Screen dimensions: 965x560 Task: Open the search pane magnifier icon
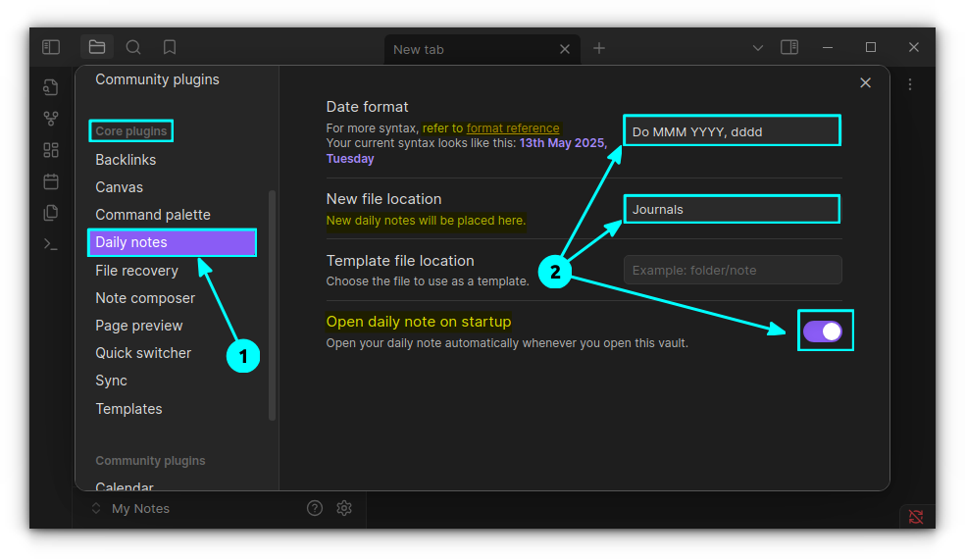coord(133,47)
